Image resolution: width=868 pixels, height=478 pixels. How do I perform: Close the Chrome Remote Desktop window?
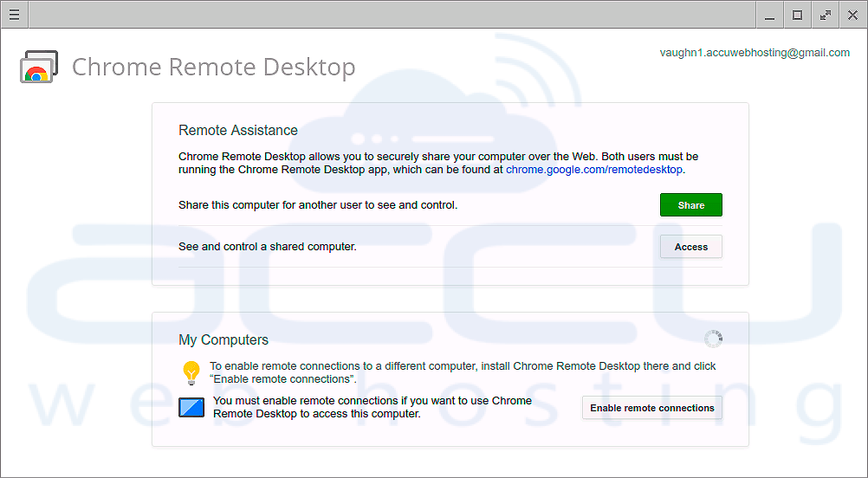(x=853, y=15)
